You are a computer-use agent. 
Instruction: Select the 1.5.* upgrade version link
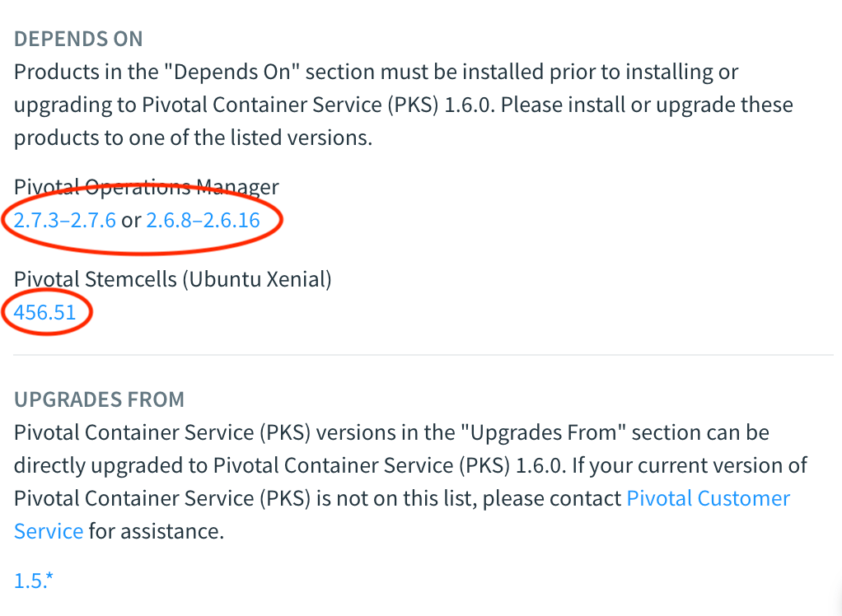pyautogui.click(x=34, y=581)
